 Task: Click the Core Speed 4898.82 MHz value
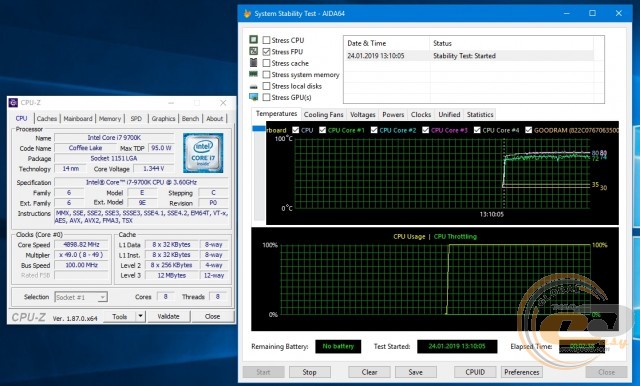click(x=82, y=244)
